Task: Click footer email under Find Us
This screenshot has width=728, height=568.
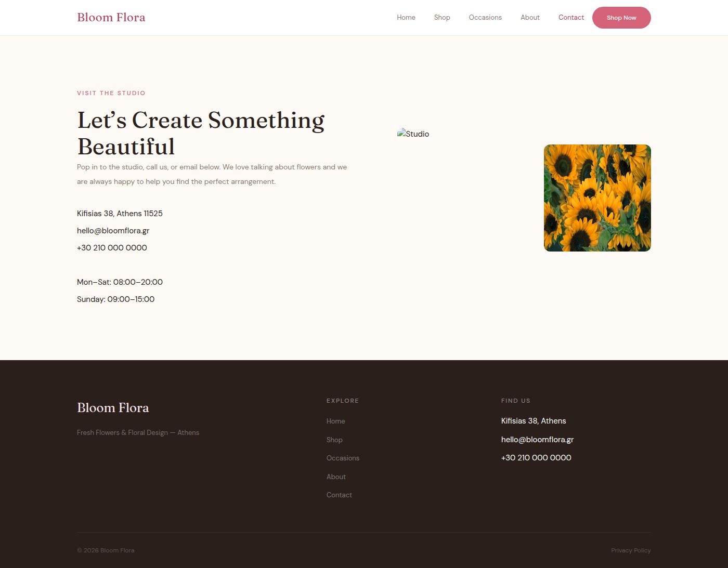Action: [x=537, y=440]
